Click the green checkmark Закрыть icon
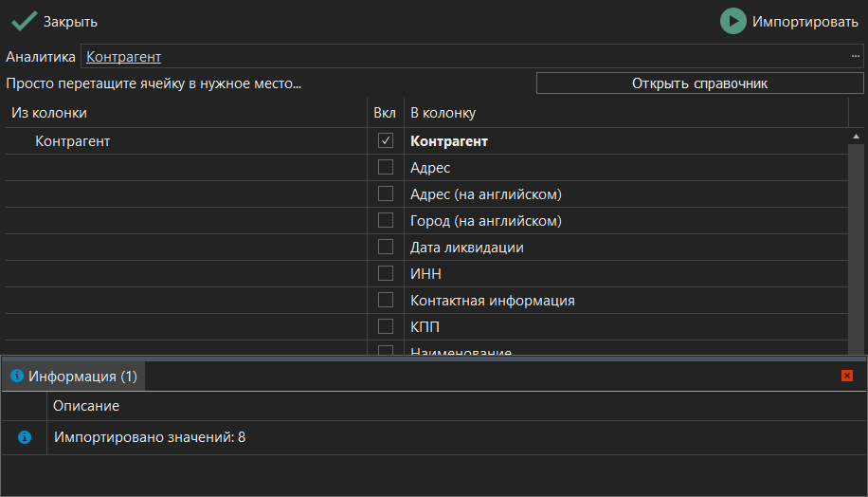This screenshot has width=868, height=497. tap(25, 21)
